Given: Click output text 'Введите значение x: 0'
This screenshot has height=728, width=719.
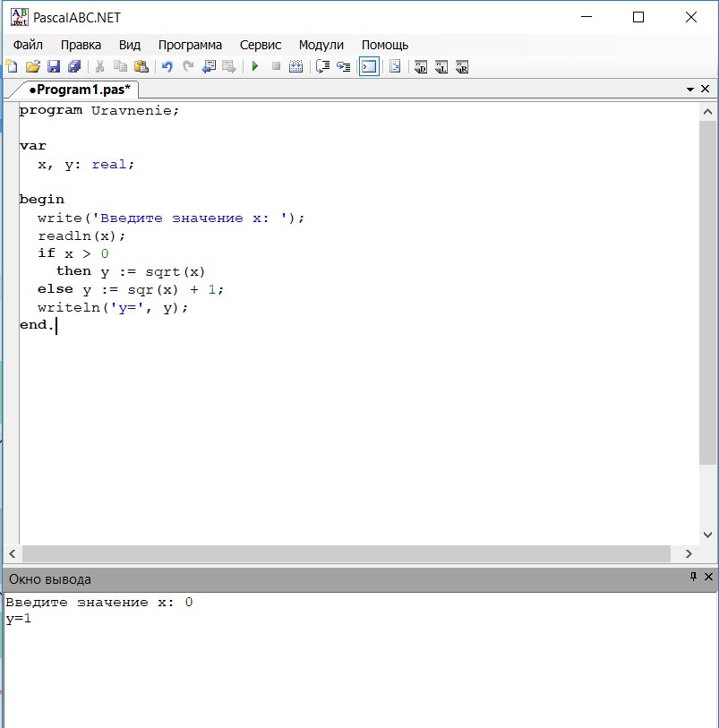Looking at the screenshot, I should pos(99,602).
